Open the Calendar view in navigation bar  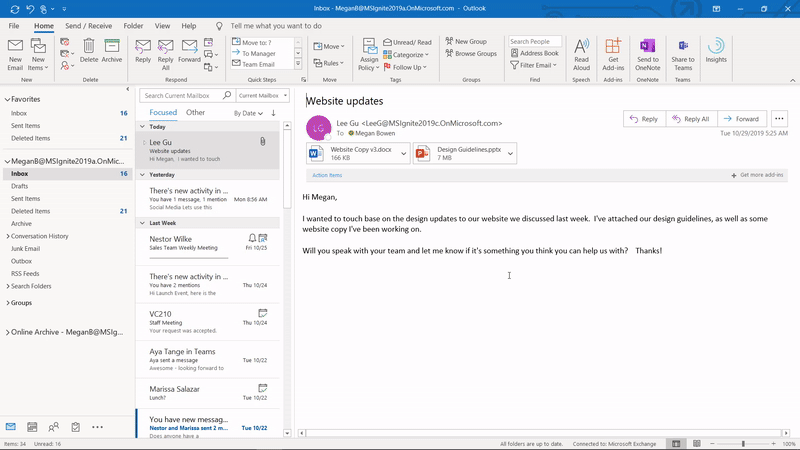(x=33, y=427)
